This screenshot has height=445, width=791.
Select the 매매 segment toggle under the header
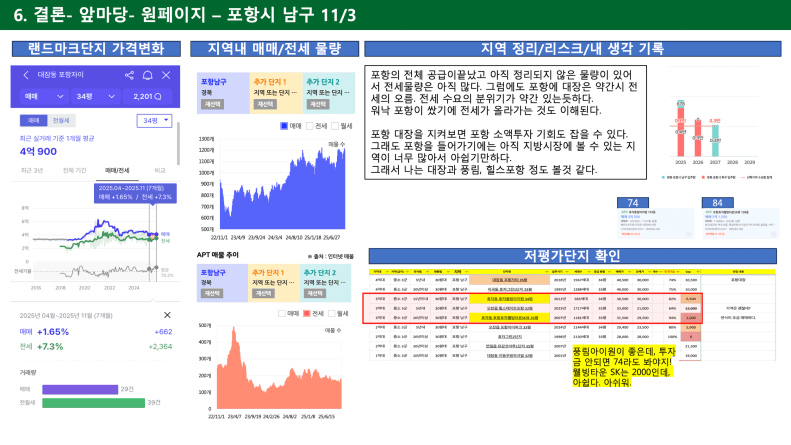pos(33,120)
